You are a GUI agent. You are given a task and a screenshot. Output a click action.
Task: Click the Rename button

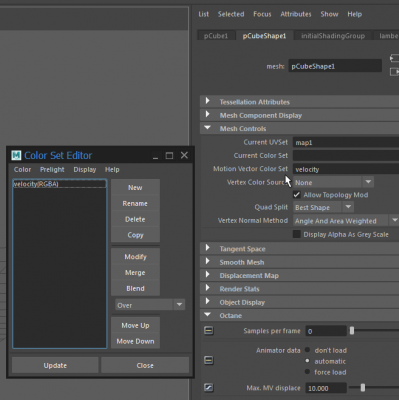[x=135, y=203]
